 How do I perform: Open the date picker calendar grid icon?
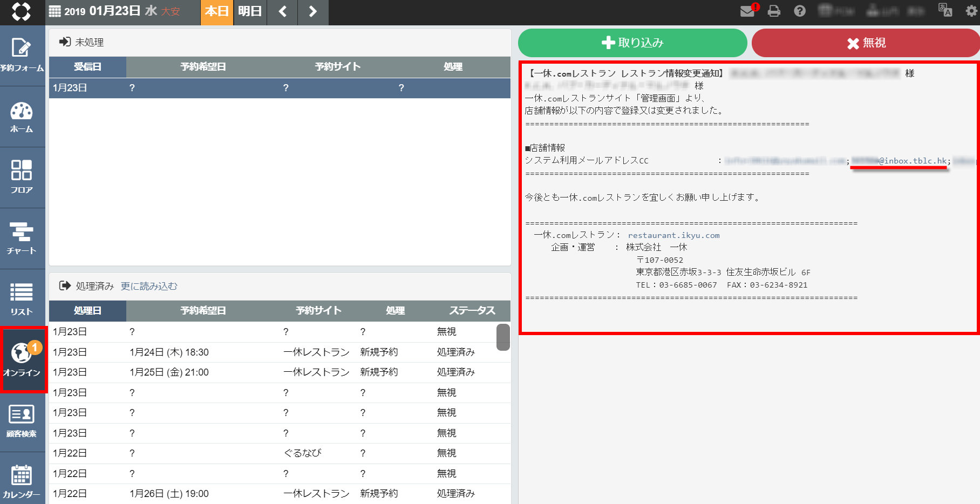pos(55,11)
